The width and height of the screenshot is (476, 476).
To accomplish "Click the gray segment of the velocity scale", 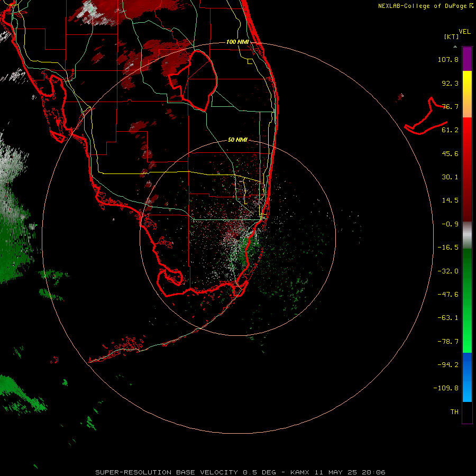I will (467, 235).
